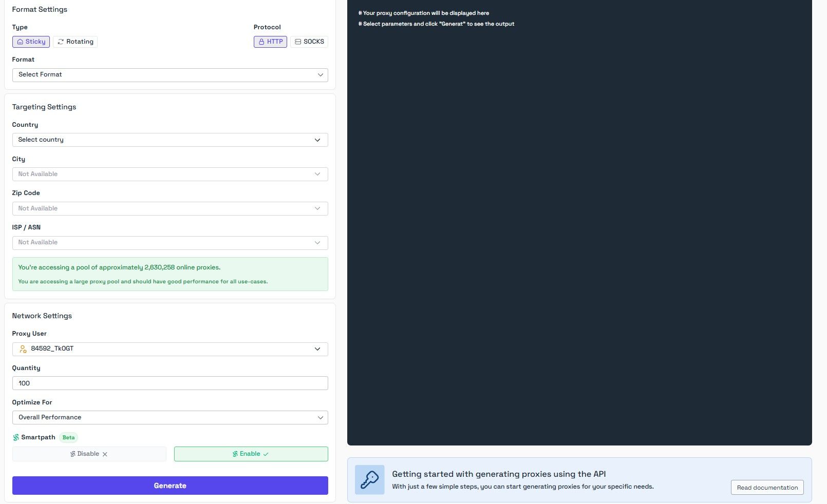
Task: Click the SOCKS protocol icon
Action: pos(297,42)
